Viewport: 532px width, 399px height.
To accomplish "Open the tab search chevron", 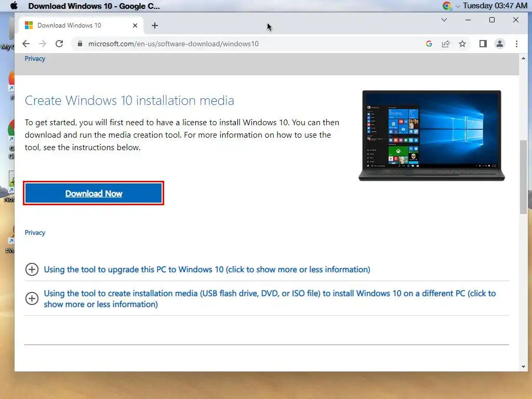I will [444, 20].
